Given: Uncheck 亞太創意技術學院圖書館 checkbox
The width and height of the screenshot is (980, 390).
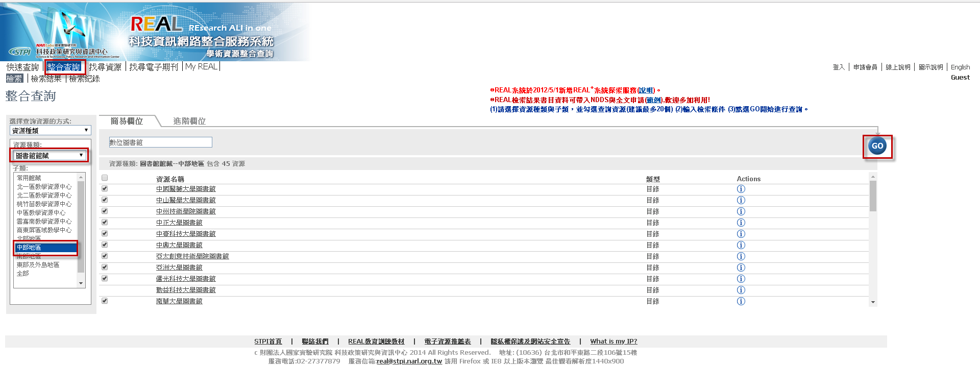Looking at the screenshot, I should pyautogui.click(x=105, y=256).
